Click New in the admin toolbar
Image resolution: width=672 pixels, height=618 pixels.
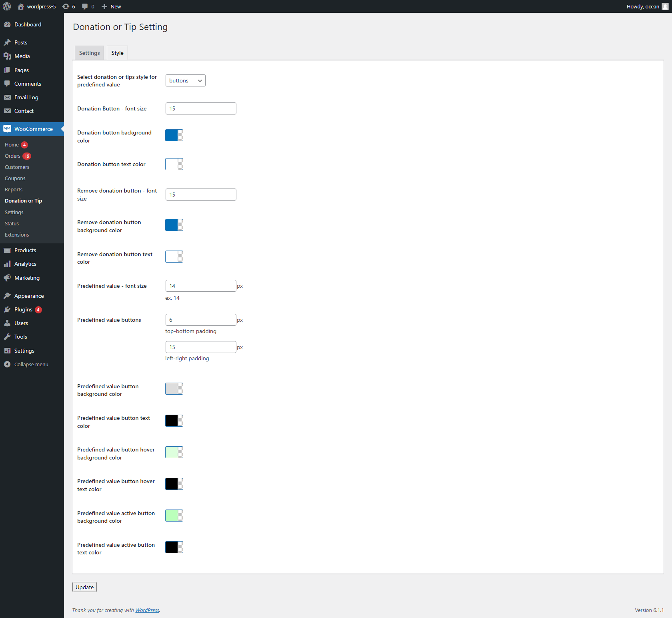tap(111, 6)
